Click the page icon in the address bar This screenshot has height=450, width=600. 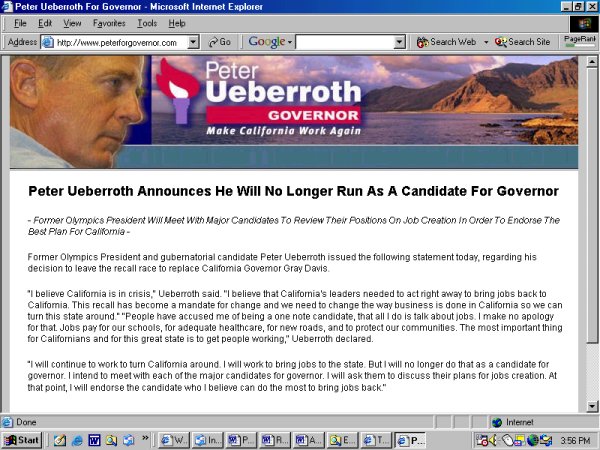(47, 42)
